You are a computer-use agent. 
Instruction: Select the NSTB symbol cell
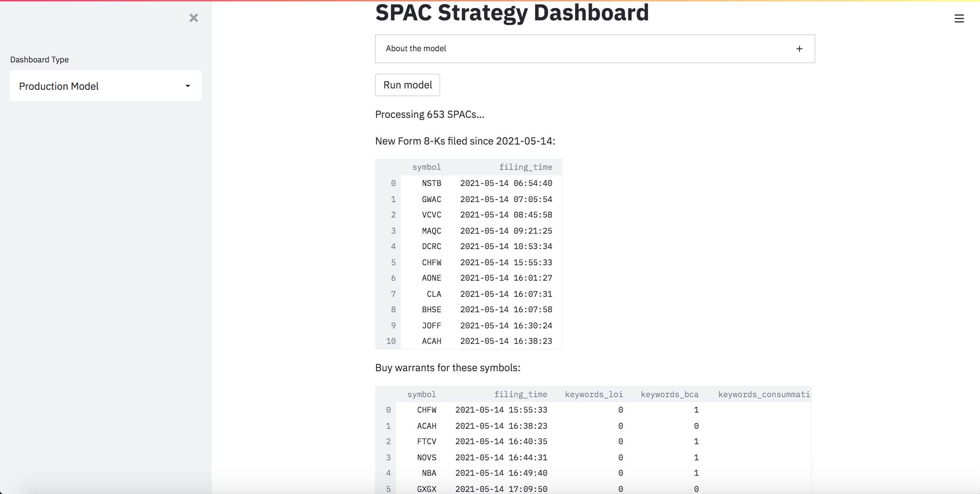click(431, 183)
